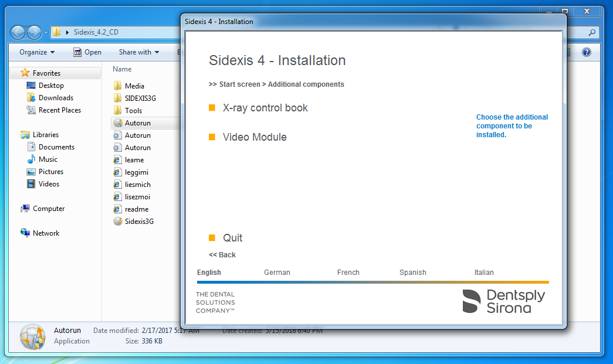Viewport: 613px width, 364px height.
Task: Switch installer language to French
Action: tap(348, 272)
